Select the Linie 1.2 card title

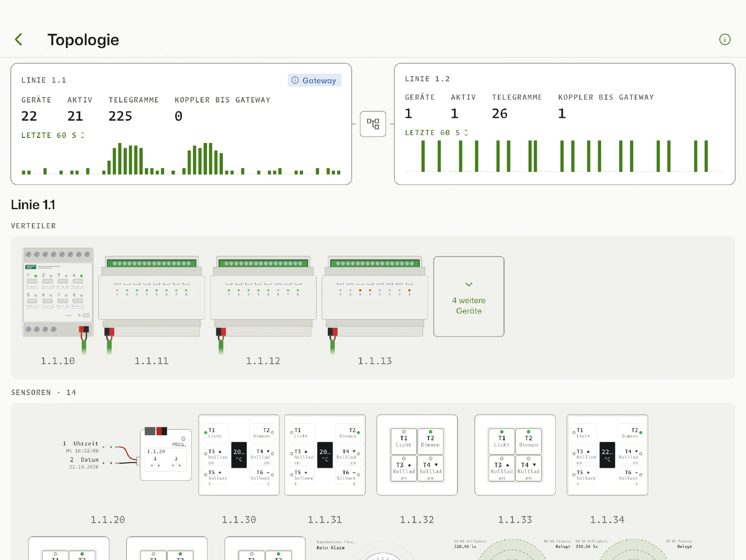[427, 79]
